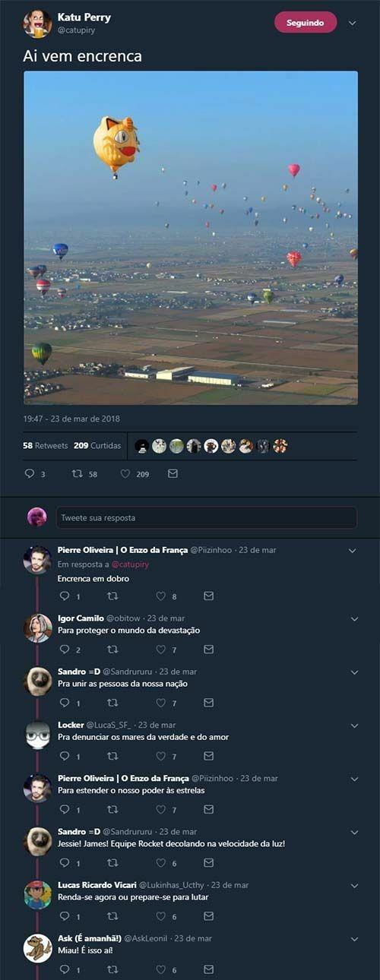Send main tweet via direct message icon
The width and height of the screenshot is (380, 980).
(x=173, y=473)
